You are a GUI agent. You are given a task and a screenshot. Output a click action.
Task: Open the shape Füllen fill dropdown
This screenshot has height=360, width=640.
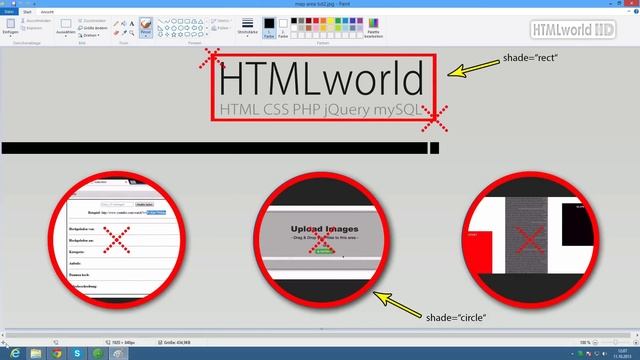[220, 28]
